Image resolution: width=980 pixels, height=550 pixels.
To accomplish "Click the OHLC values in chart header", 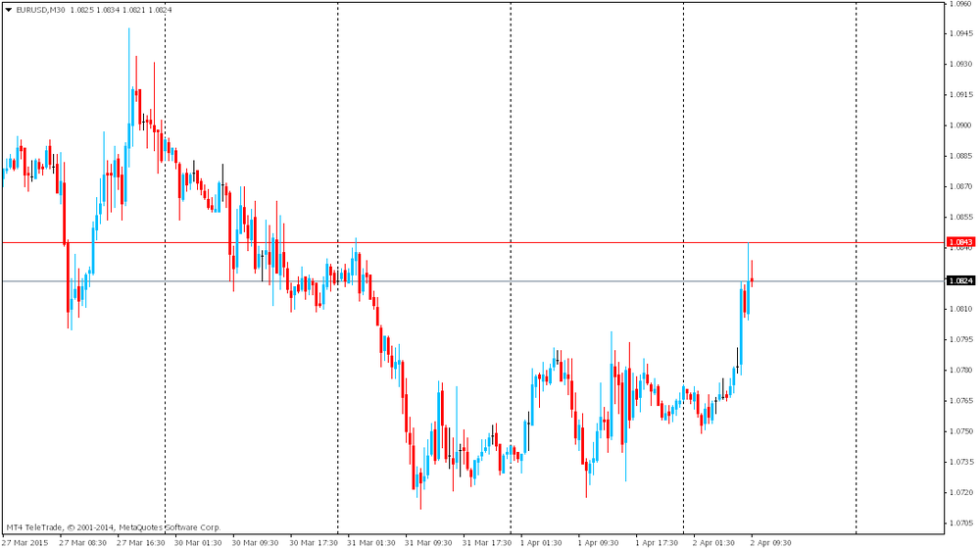I will (x=122, y=9).
